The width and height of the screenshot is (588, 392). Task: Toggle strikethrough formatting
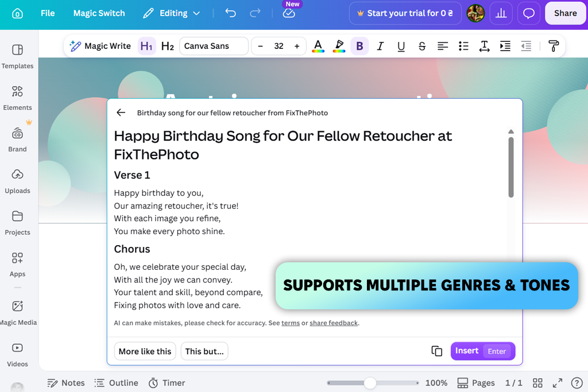point(422,46)
